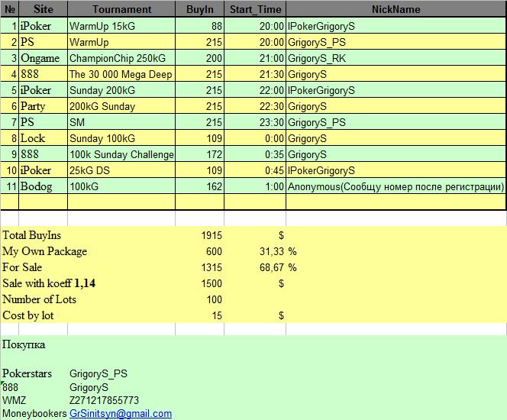Select the Start_Time column header
507x420 pixels.
tap(255, 9)
